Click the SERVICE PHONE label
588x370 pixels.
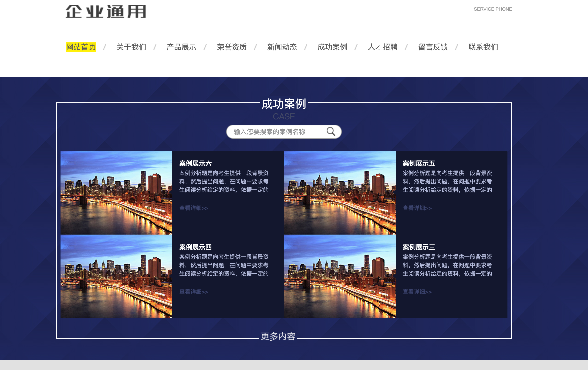pyautogui.click(x=493, y=9)
